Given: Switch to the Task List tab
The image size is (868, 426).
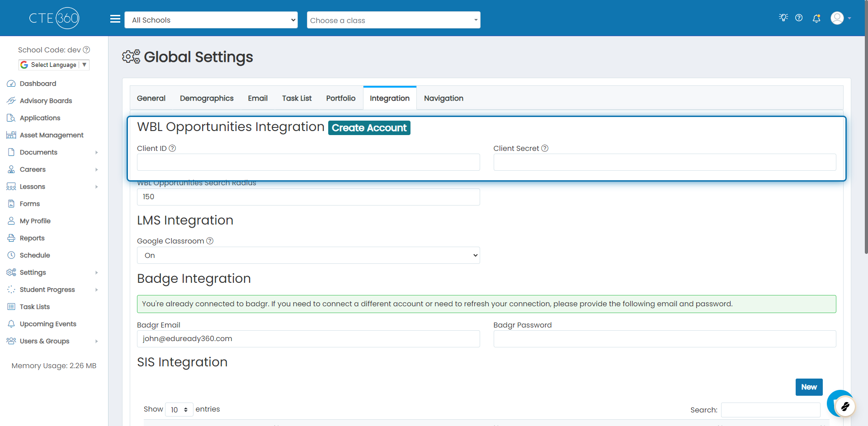Looking at the screenshot, I should (x=297, y=98).
